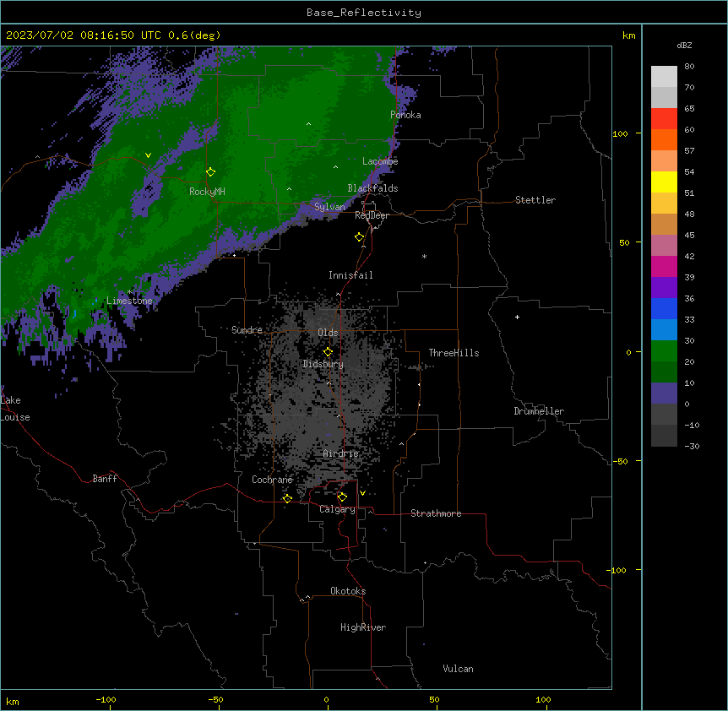Screen dimensions: 728x711
Task: Click the Sundre city label
Action: [247, 330]
